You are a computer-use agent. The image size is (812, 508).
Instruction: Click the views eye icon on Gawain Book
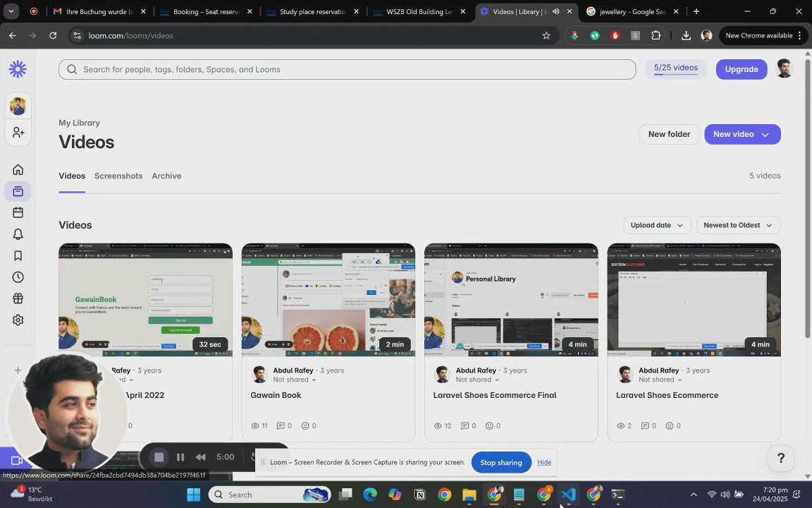254,426
